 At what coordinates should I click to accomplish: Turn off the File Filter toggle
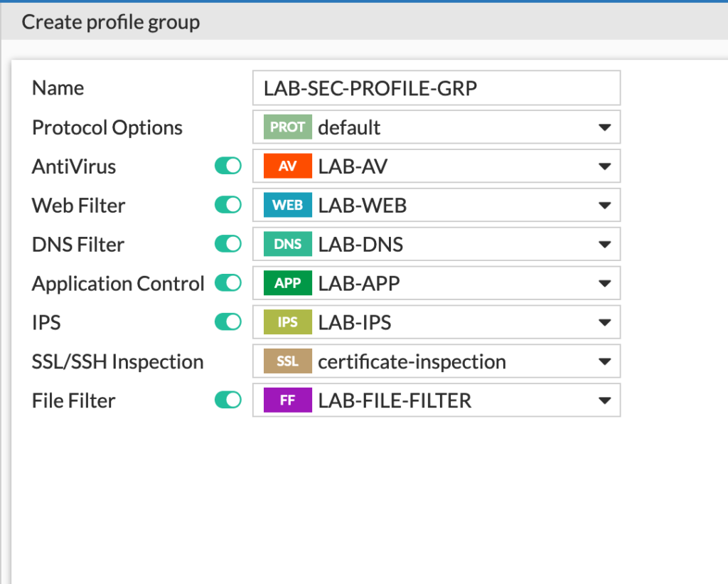228,400
